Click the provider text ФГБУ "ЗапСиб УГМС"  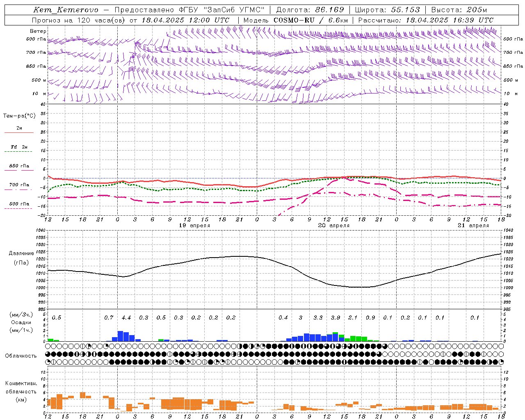pyautogui.click(x=222, y=10)
